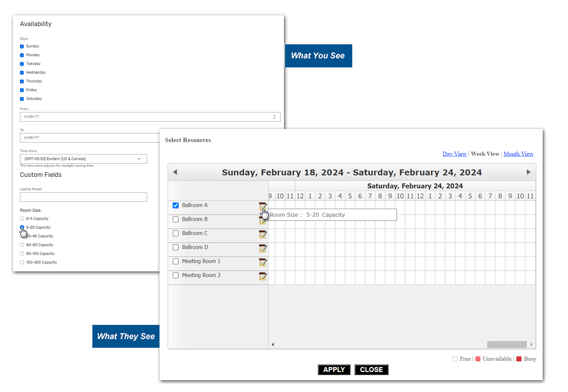Uncheck Tuesday availability checkbox

click(22, 64)
